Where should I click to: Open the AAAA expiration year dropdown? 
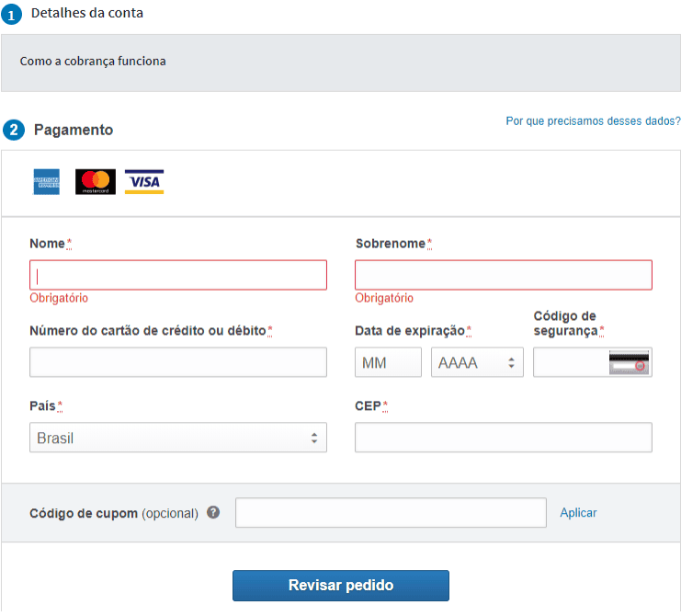[477, 362]
